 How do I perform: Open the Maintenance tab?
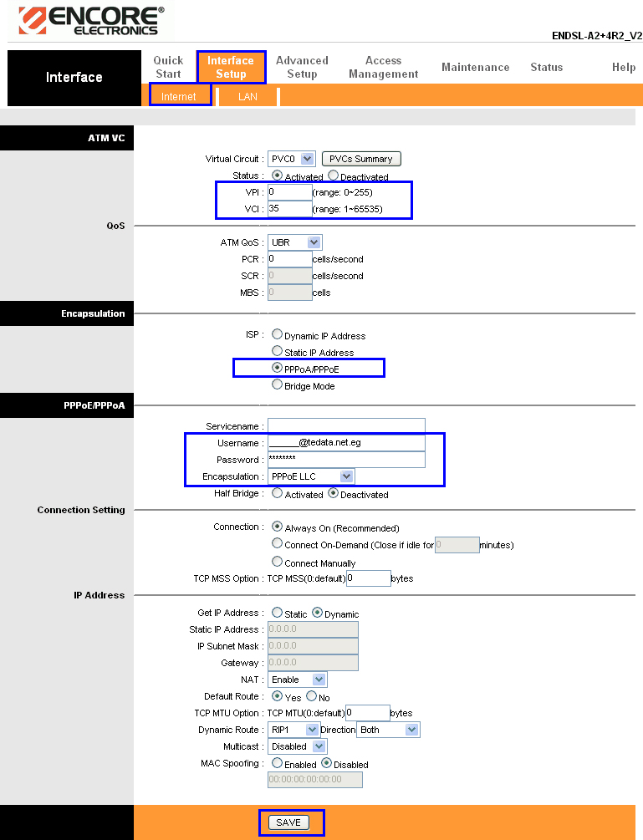[x=475, y=68]
